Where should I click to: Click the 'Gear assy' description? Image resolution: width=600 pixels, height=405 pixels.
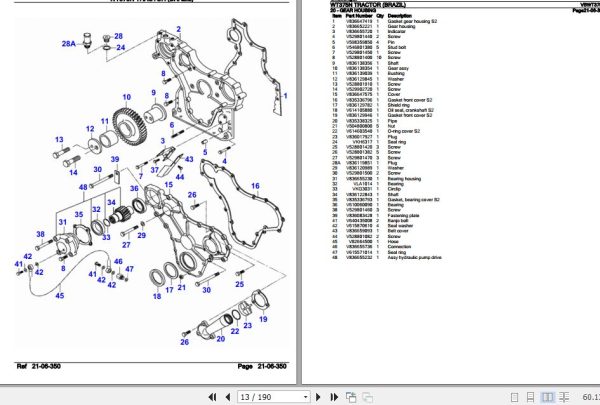398,68
